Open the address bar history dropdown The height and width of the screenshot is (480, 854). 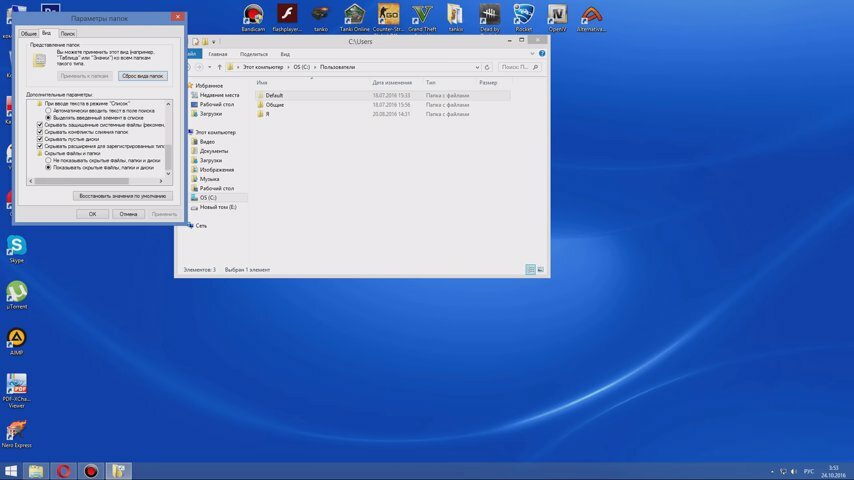[477, 67]
